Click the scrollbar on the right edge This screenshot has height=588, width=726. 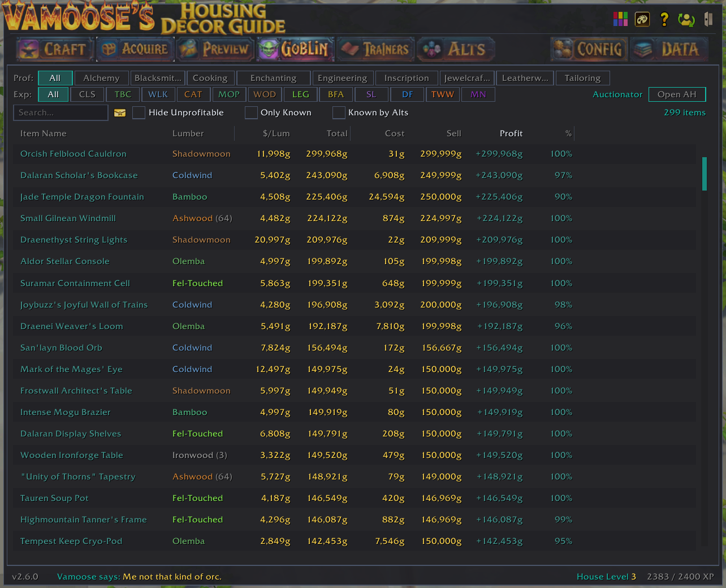click(x=704, y=174)
